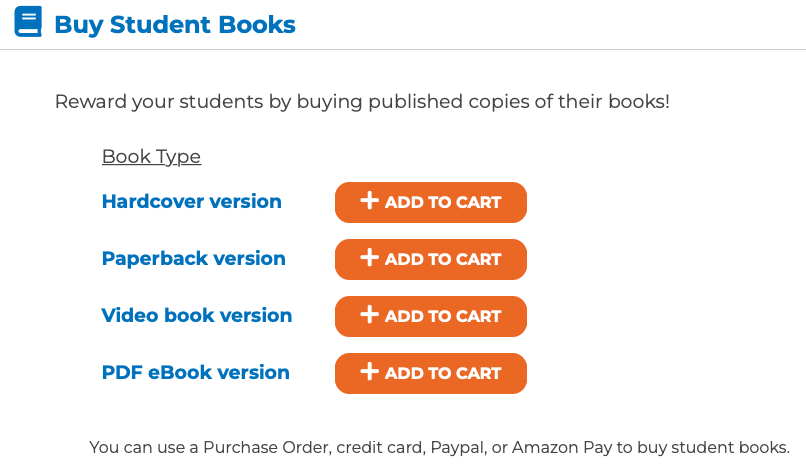Viewport: 806px width, 472px height.
Task: Click the blue book icon beside the heading
Action: (x=28, y=22)
